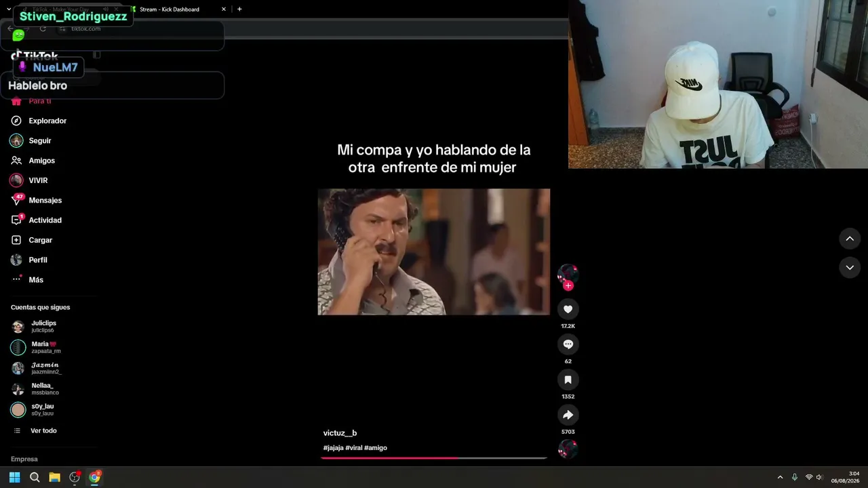Open Windows taskbar search
This screenshot has height=488, width=868.
pos(35,477)
